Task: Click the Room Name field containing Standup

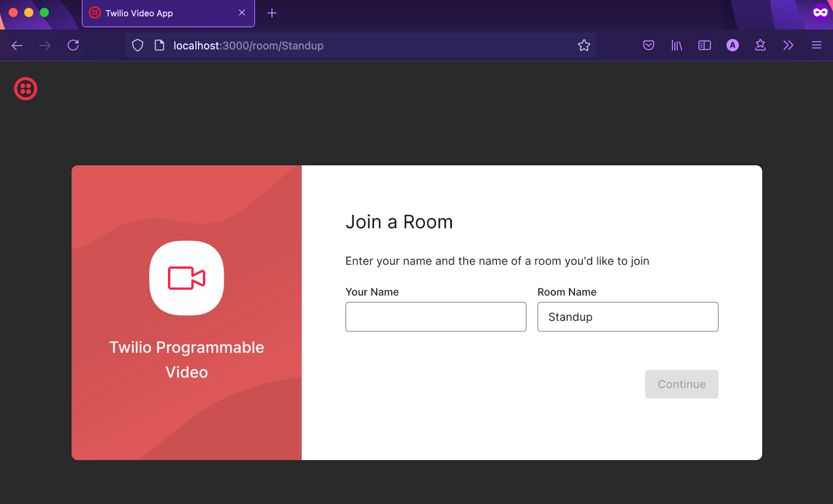Action: point(628,317)
